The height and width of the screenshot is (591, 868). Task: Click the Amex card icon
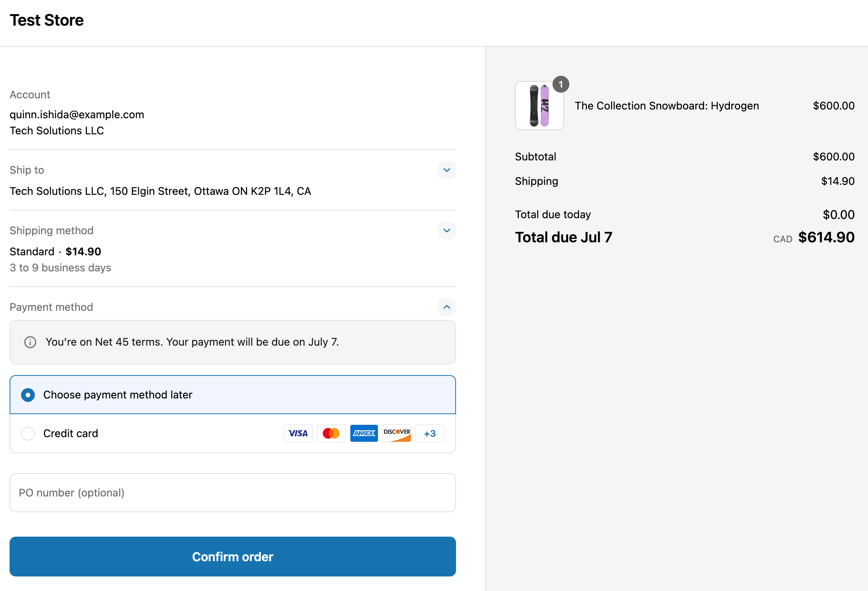(364, 433)
